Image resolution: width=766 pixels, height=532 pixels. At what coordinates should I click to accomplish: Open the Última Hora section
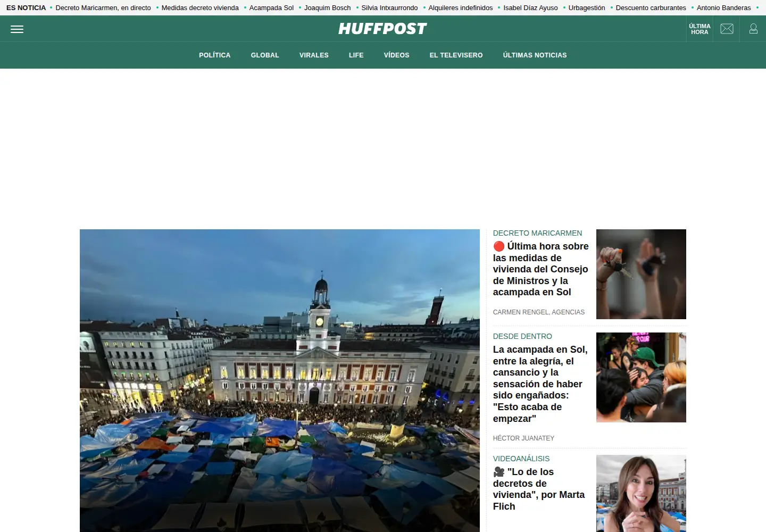point(700,29)
